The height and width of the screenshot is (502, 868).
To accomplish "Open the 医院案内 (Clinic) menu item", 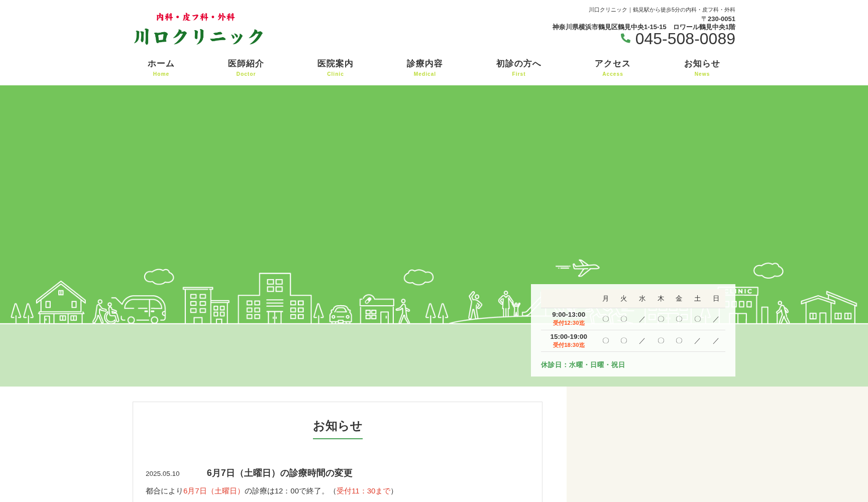I will pyautogui.click(x=335, y=68).
